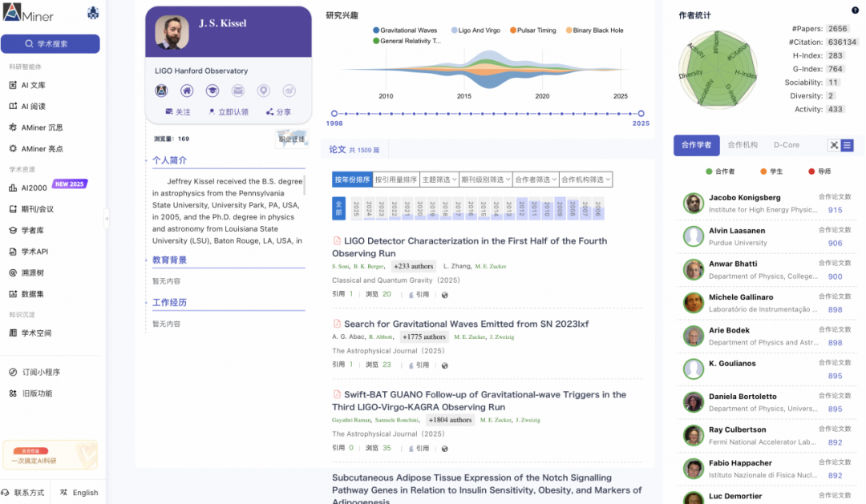
Task: Click PDF icon of Search for Gravitational Waves paper
Action: [337, 324]
